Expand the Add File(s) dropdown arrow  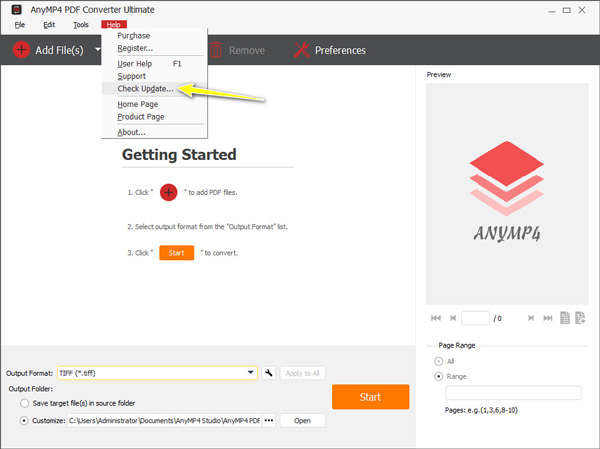click(98, 49)
